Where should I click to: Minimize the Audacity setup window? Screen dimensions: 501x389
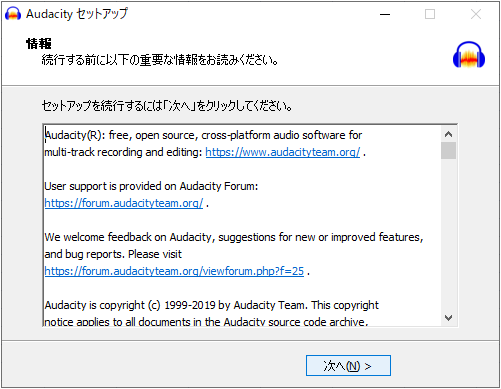point(385,14)
